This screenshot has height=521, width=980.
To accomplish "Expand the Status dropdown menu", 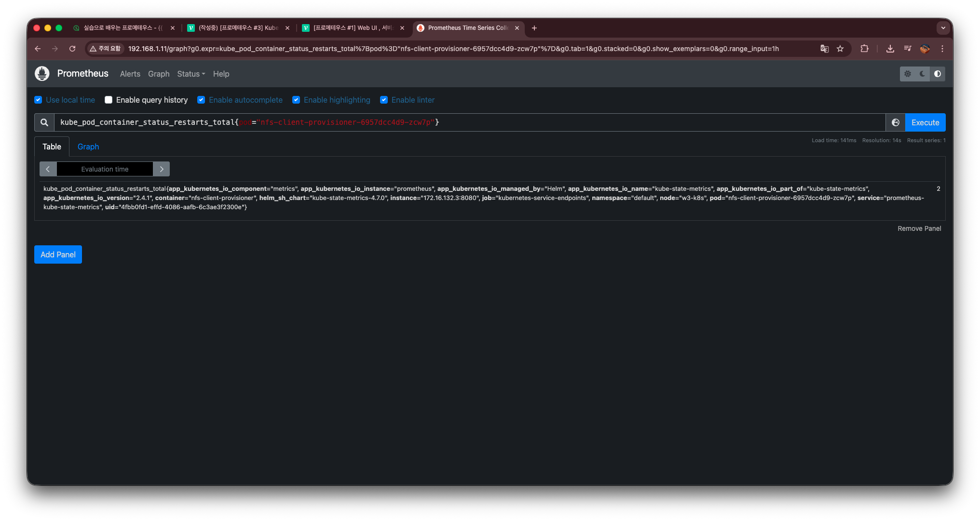I will click(x=191, y=74).
